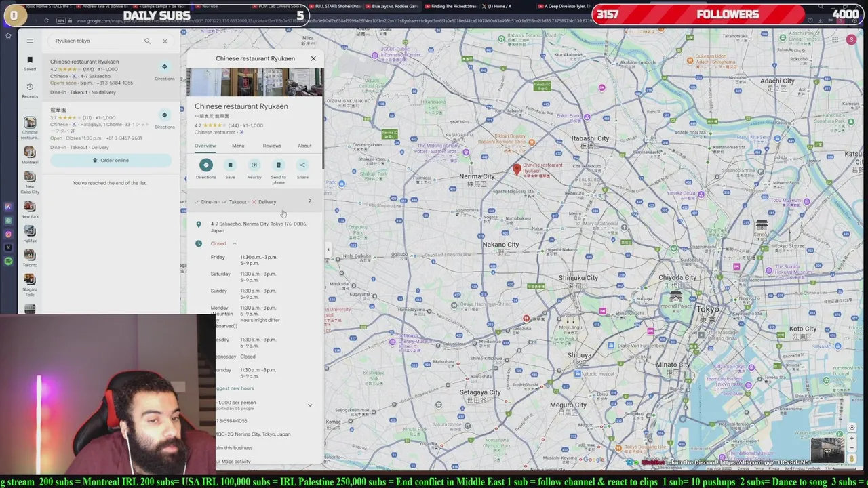This screenshot has width=868, height=488.
Task: Switch to Blue Jays vs. Rockies tab
Action: pos(392,6)
